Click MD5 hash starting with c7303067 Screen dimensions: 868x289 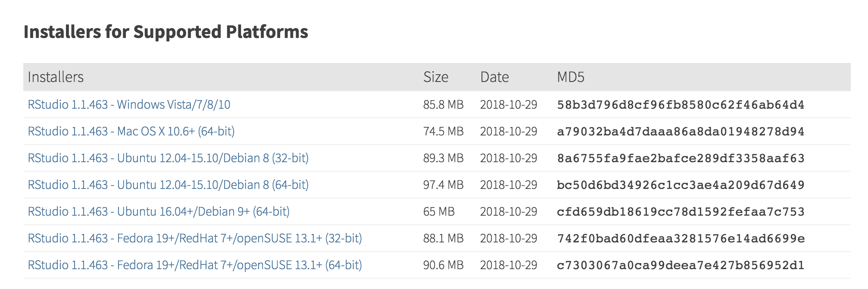(x=681, y=265)
